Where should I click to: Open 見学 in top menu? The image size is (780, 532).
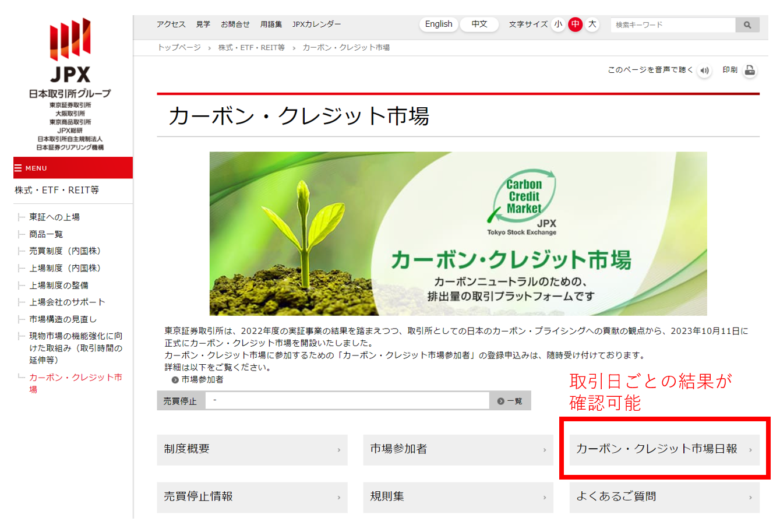coord(203,24)
